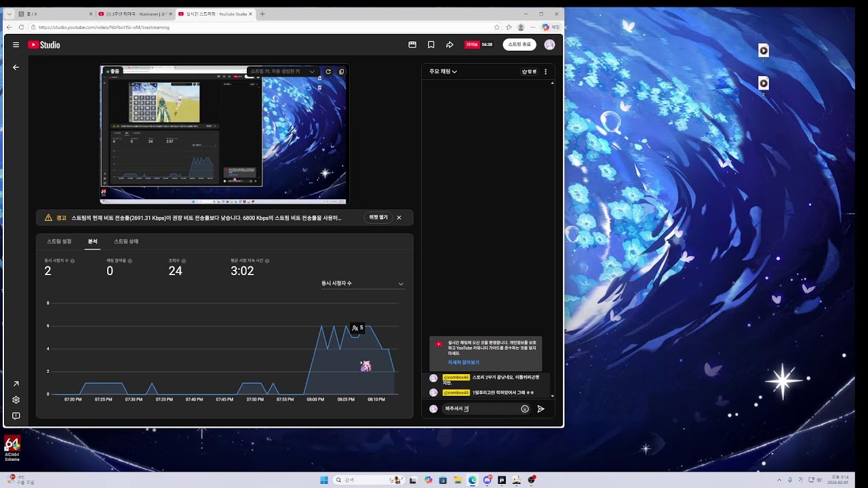Image resolution: width=868 pixels, height=488 pixels.
Task: Open the Windows Start menu
Action: (324, 480)
